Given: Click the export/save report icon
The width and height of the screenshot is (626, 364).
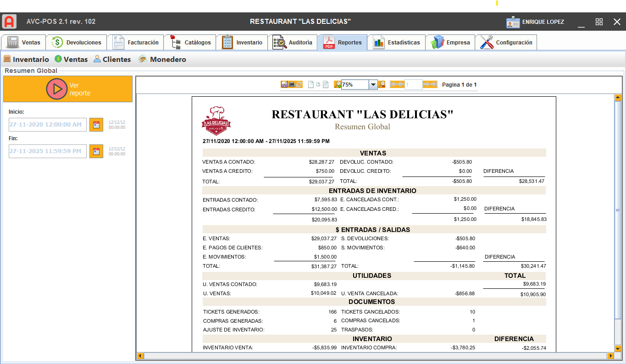Looking at the screenshot, I should (x=283, y=84).
